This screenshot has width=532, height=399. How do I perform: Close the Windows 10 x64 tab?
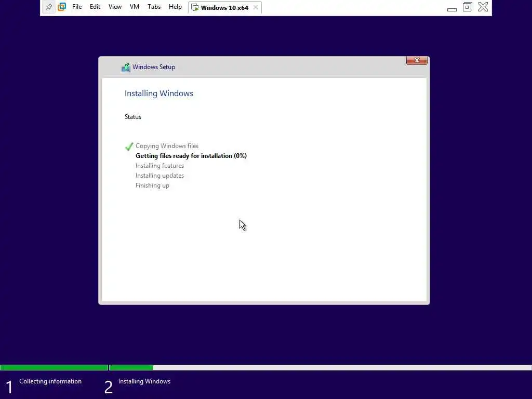point(256,7)
